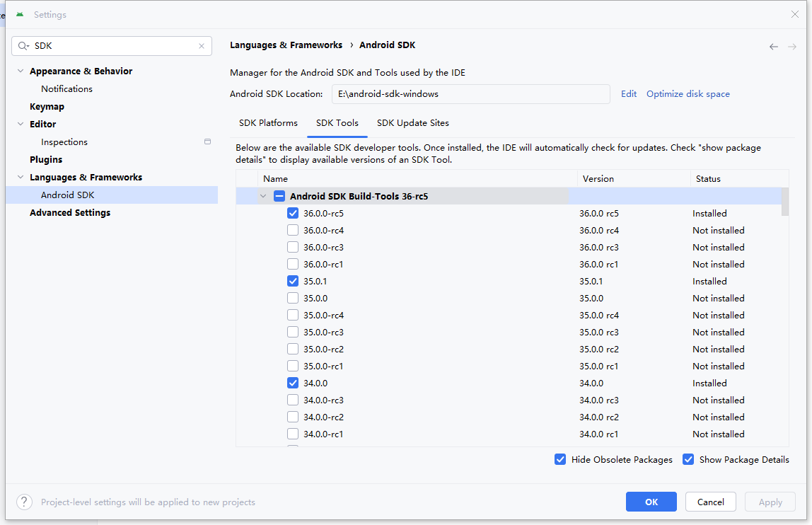Screen dimensions: 812x525
Task: Click the Optimize disk space link
Action: (x=688, y=93)
